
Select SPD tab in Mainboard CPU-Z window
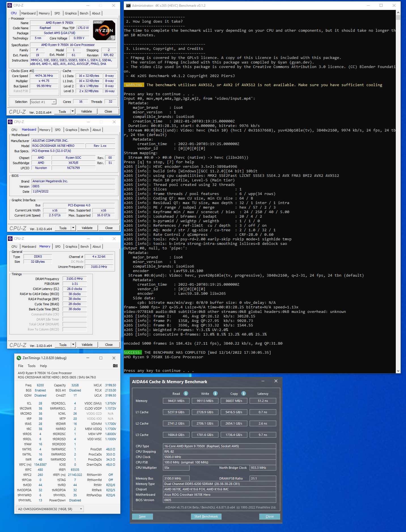tap(58, 130)
